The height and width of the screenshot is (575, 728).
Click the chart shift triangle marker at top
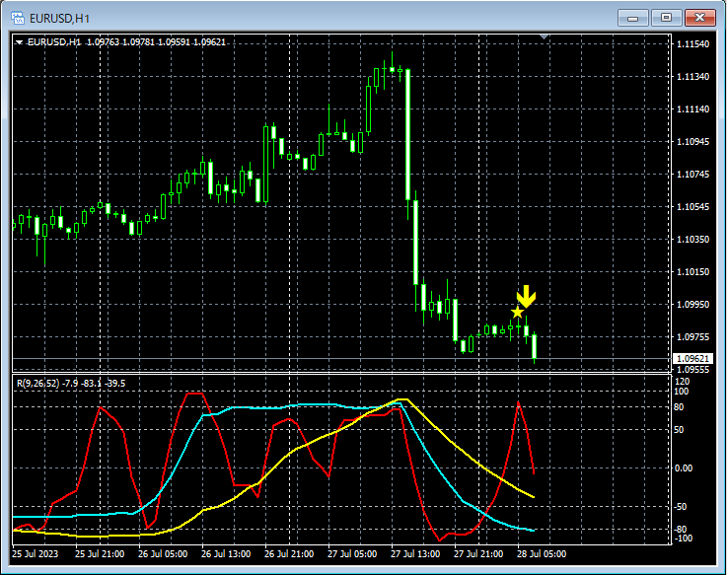click(545, 36)
